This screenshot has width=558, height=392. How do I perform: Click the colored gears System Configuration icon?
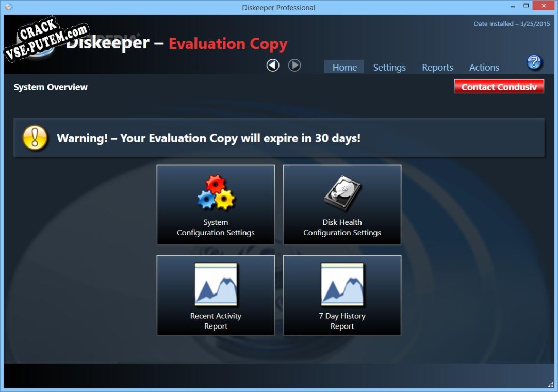click(216, 192)
